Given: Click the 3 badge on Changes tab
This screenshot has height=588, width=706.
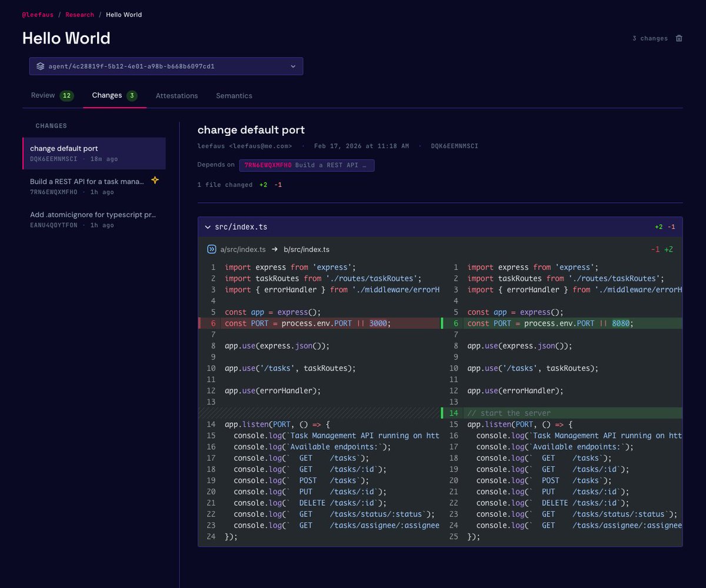Looking at the screenshot, I should tap(132, 95).
